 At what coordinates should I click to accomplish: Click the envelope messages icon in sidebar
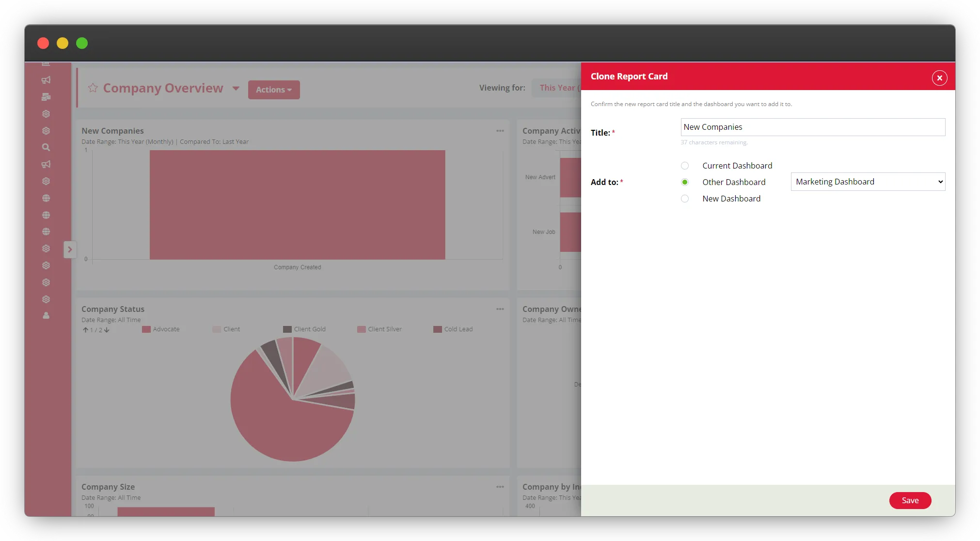pyautogui.click(x=46, y=97)
